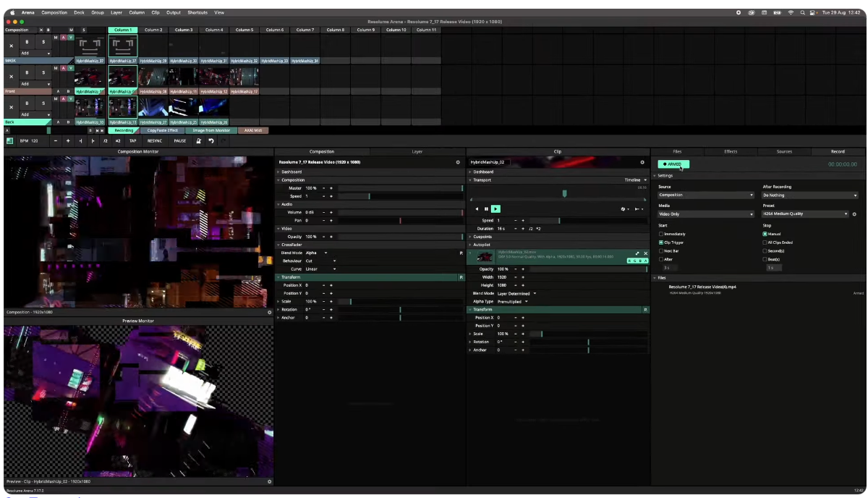Click the Preview Monitor settings gear
Screen dimensions: 868x498
point(270,481)
